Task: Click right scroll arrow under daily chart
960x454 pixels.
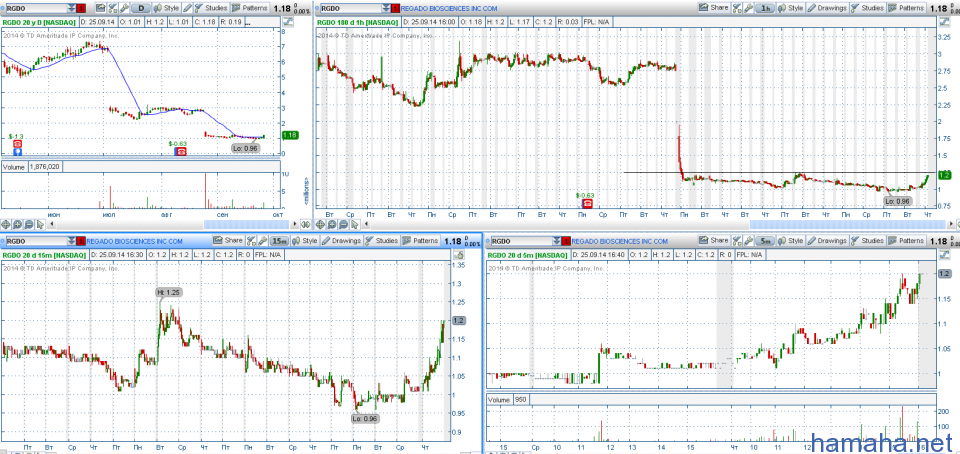Action: pyautogui.click(x=294, y=224)
